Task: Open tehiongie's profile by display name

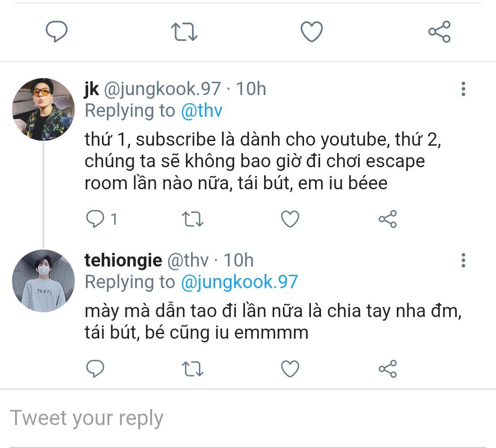Action: 123,261
